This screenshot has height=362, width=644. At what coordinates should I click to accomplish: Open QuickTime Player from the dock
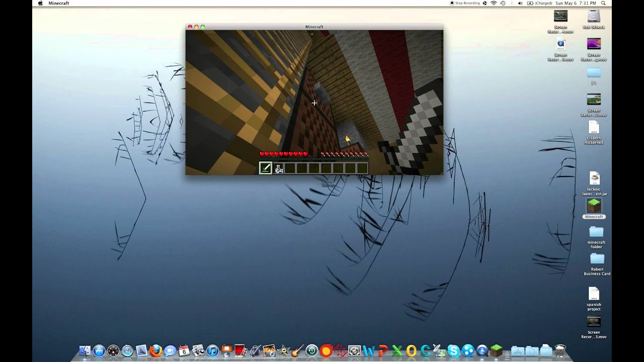coord(482,350)
